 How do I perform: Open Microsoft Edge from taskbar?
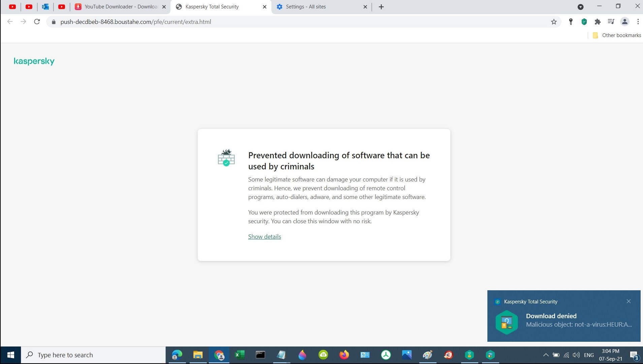coord(177,355)
